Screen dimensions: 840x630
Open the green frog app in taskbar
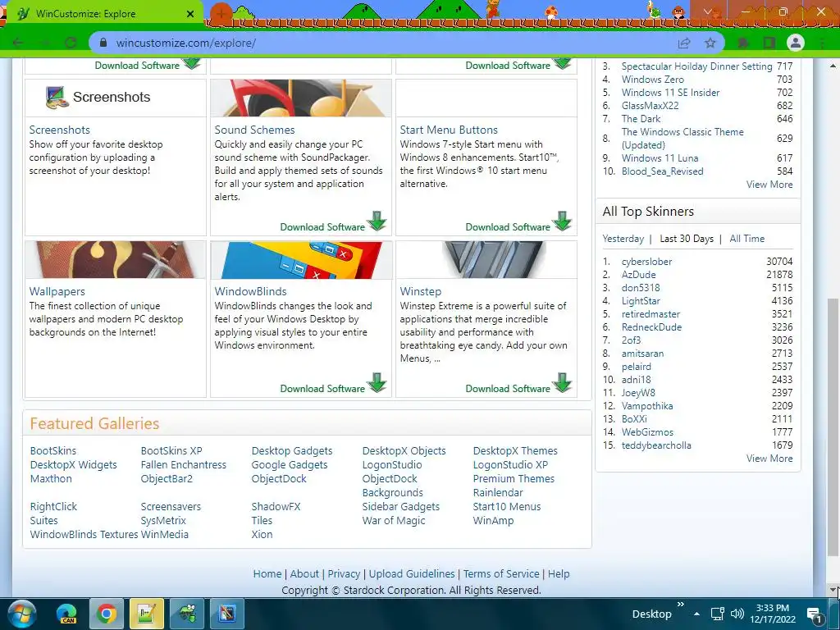(x=187, y=614)
